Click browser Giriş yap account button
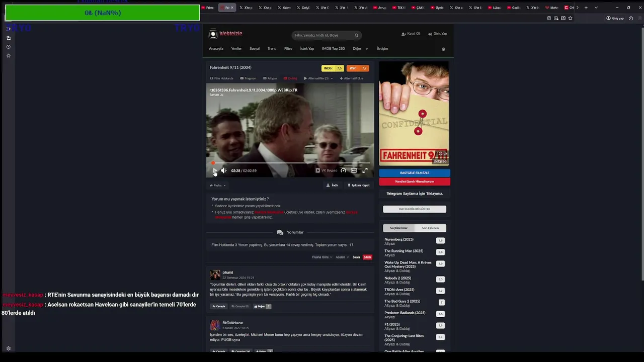Screen dimensions: 644x362 [x=615, y=18]
